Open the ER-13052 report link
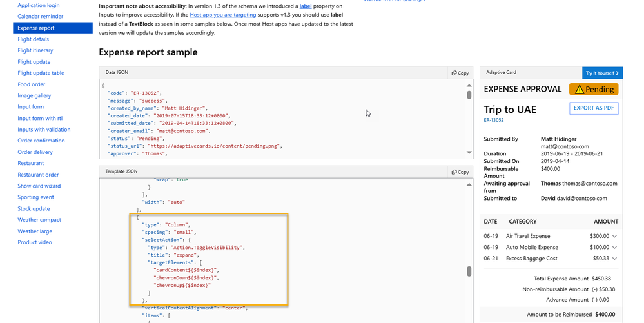644x323 pixels. point(494,120)
